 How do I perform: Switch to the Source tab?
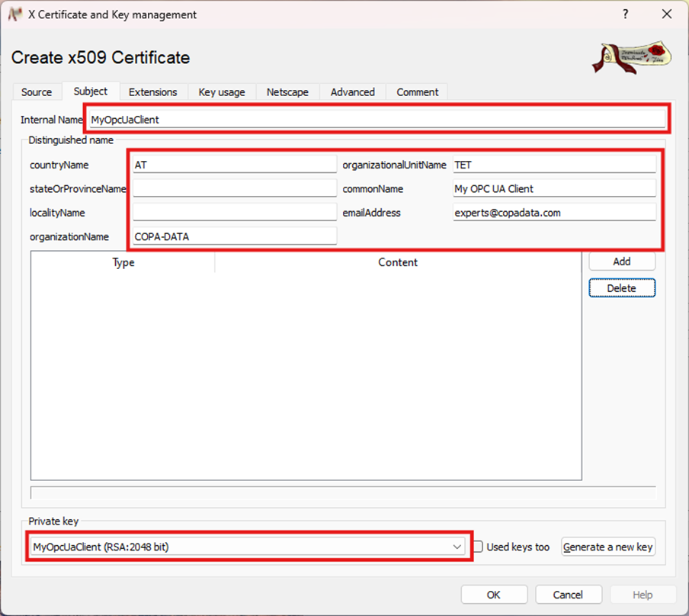pyautogui.click(x=37, y=91)
